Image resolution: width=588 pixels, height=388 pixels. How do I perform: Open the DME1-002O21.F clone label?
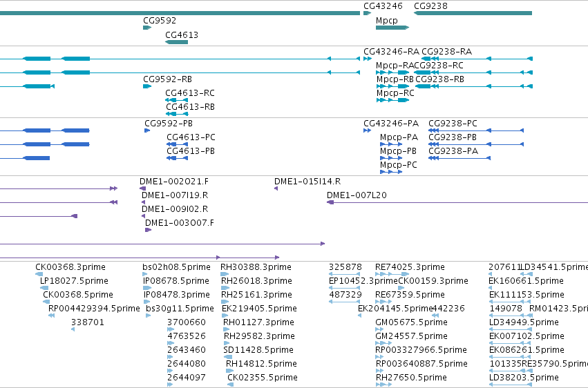tap(174, 182)
